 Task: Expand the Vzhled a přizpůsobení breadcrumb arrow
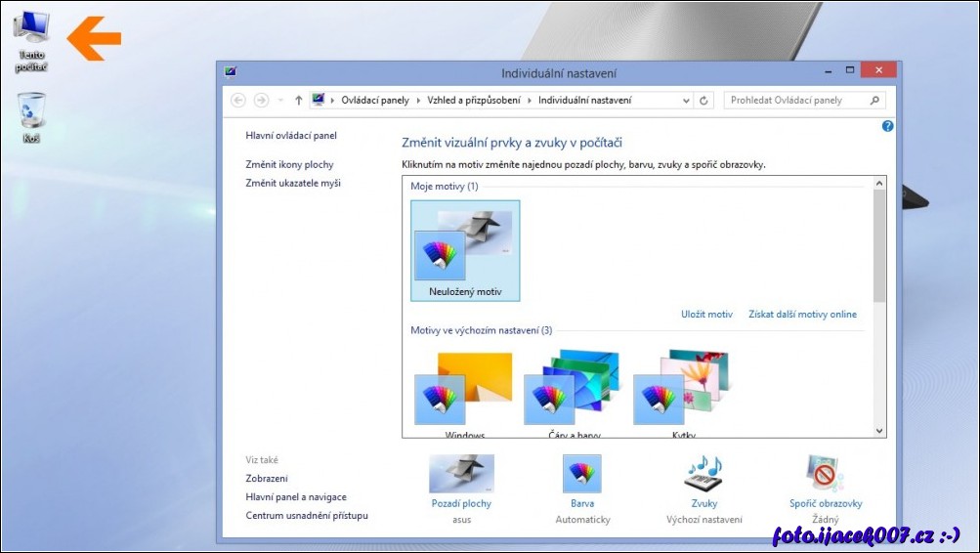coord(531,101)
